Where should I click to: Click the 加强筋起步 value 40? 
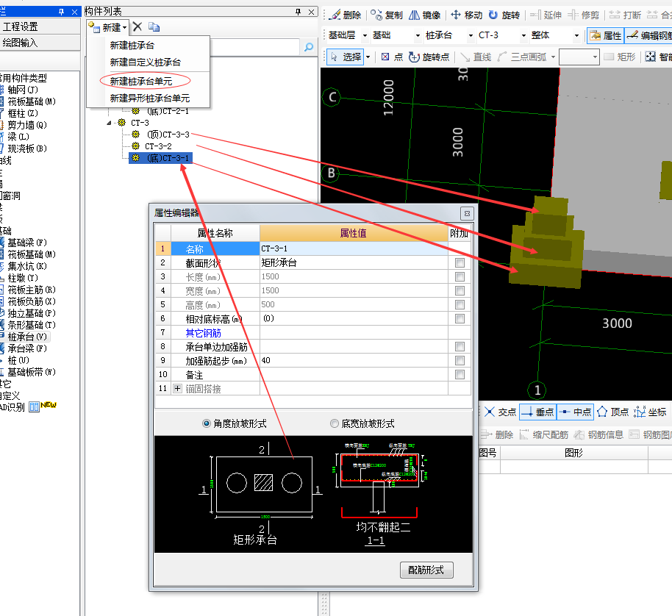354,361
